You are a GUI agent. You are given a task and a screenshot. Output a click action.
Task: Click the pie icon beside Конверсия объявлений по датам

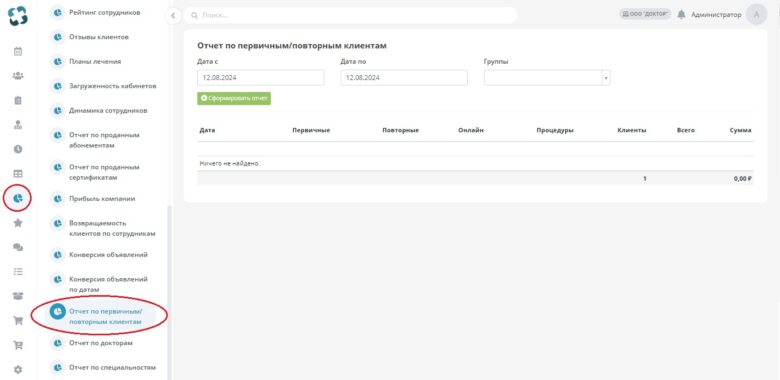[58, 279]
